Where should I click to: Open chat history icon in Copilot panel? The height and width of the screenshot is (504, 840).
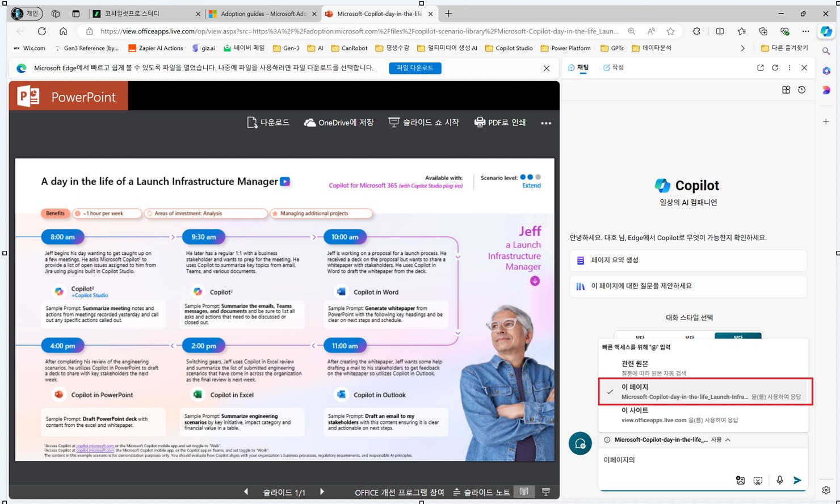click(801, 90)
